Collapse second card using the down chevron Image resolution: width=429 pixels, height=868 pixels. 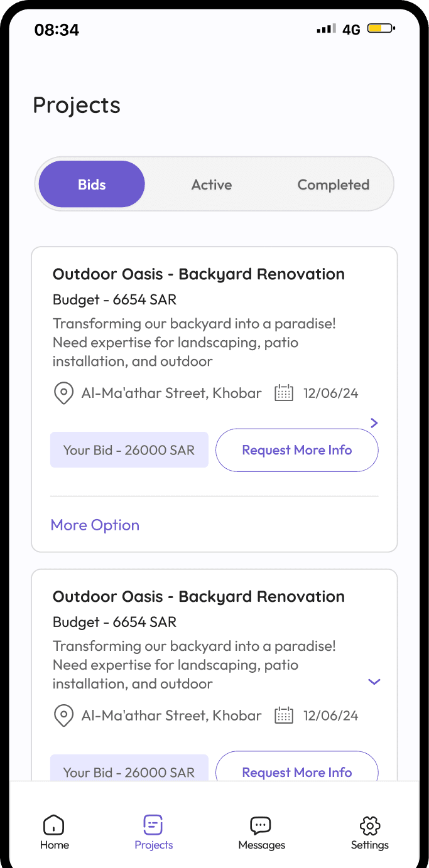[374, 682]
